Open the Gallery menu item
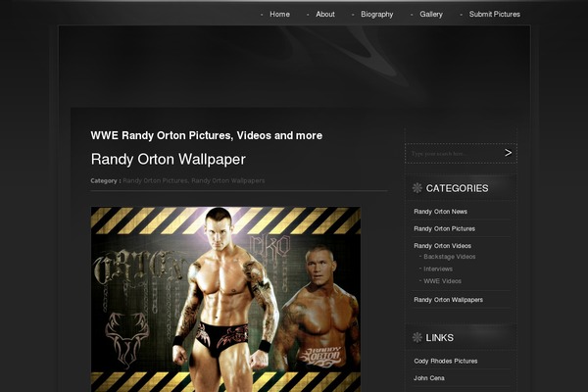588x392 pixels. tap(431, 15)
